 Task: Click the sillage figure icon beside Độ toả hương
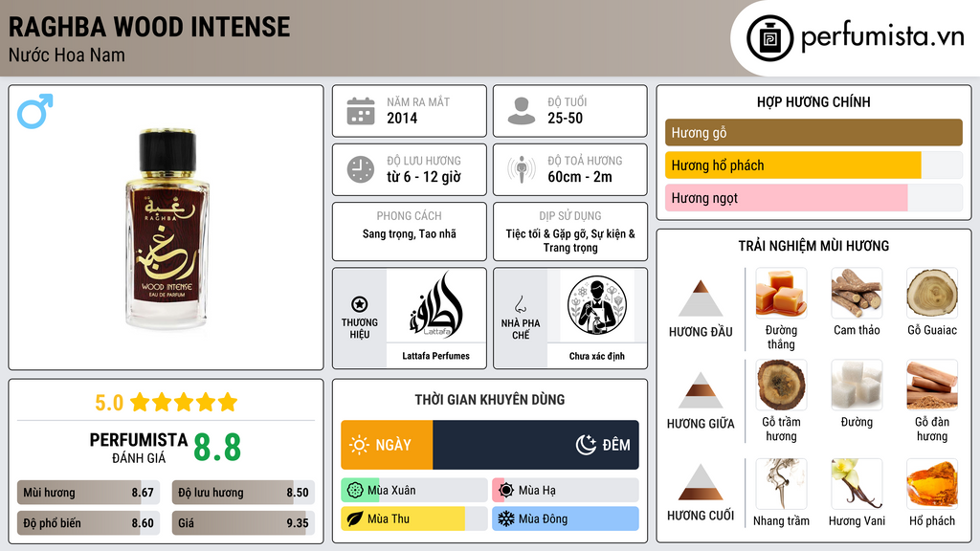click(x=522, y=169)
